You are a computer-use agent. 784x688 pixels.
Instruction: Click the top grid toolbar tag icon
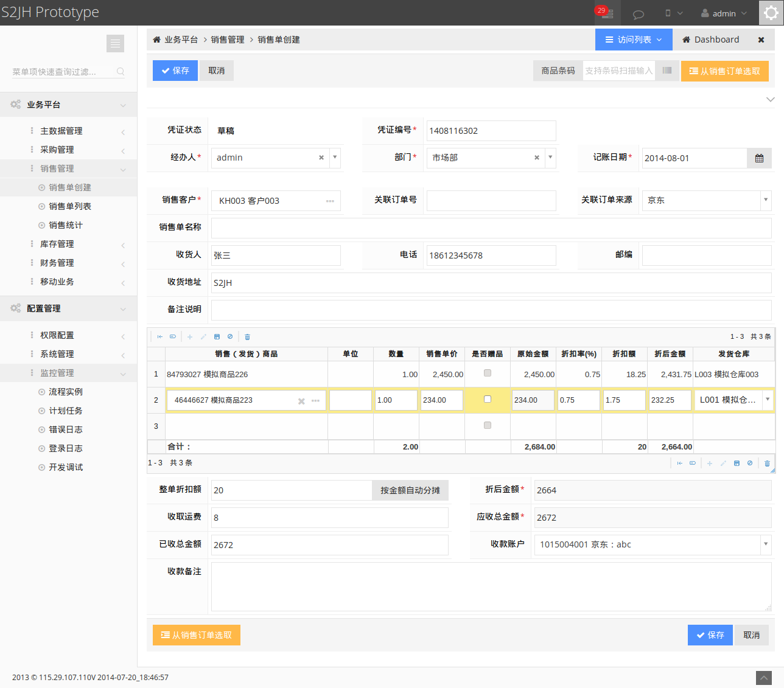click(173, 336)
